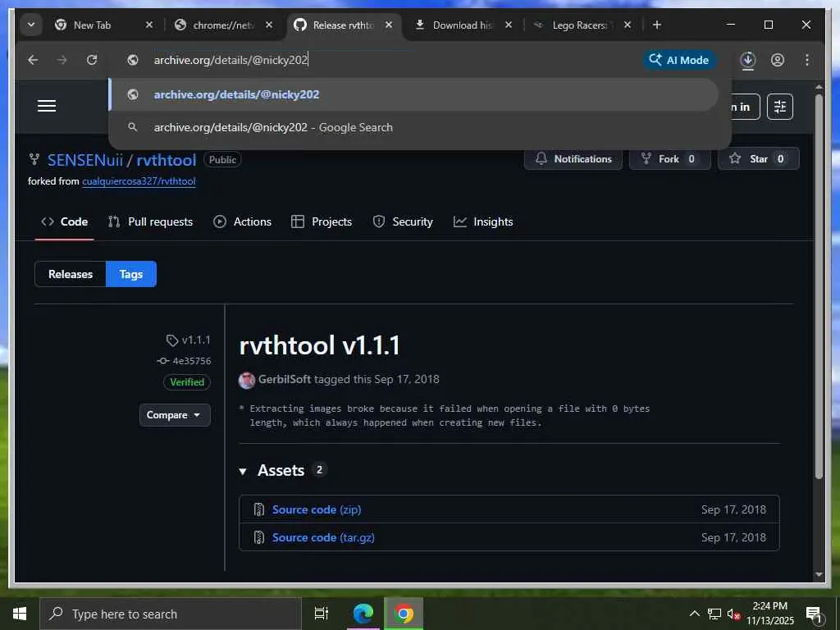The height and width of the screenshot is (630, 840).
Task: Click the Verified signature badge
Action: (x=187, y=382)
